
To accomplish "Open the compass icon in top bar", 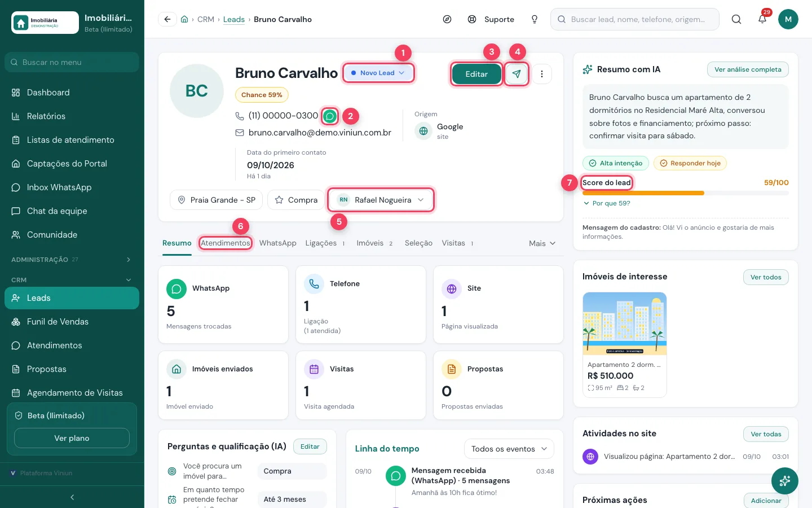I will pos(447,19).
